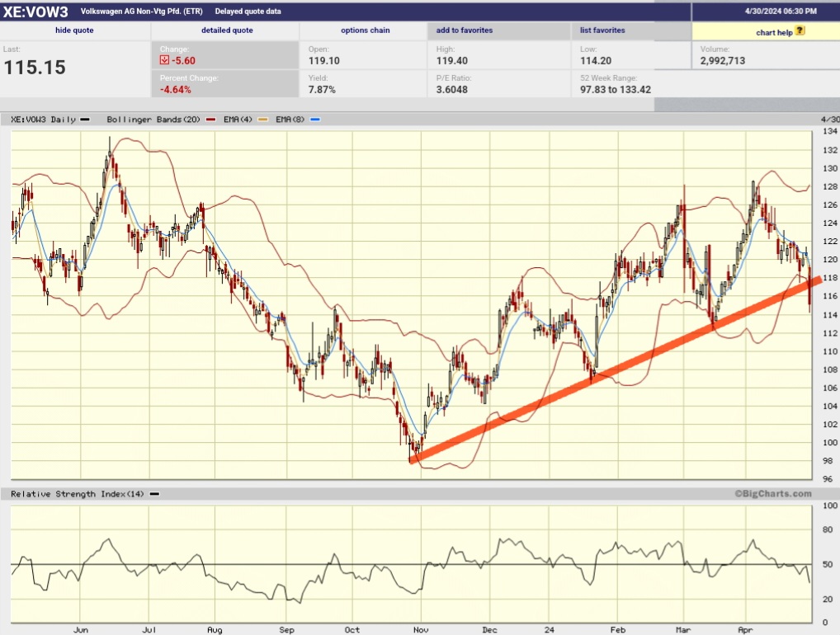Open the options chain
Image resolution: width=840 pixels, height=635 pixels.
(364, 31)
